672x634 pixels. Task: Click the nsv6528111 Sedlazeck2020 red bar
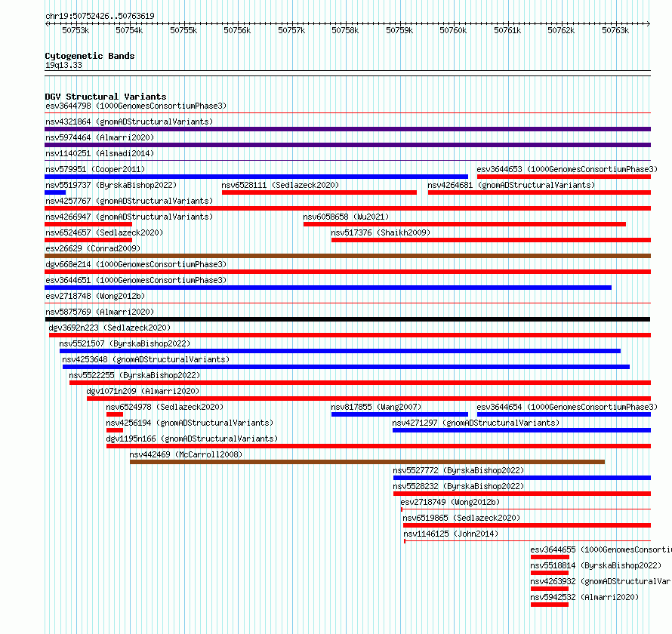(x=319, y=192)
